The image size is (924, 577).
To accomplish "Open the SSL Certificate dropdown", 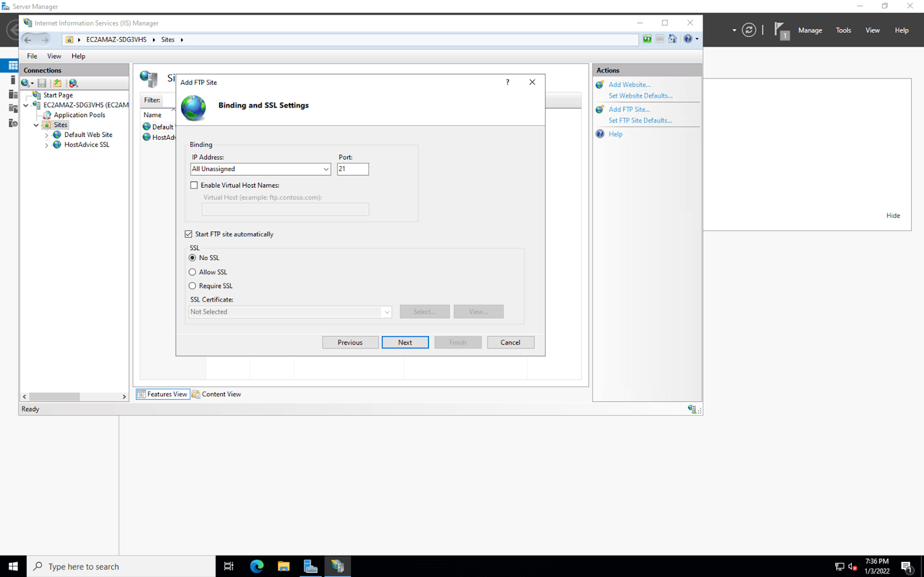I will point(386,312).
